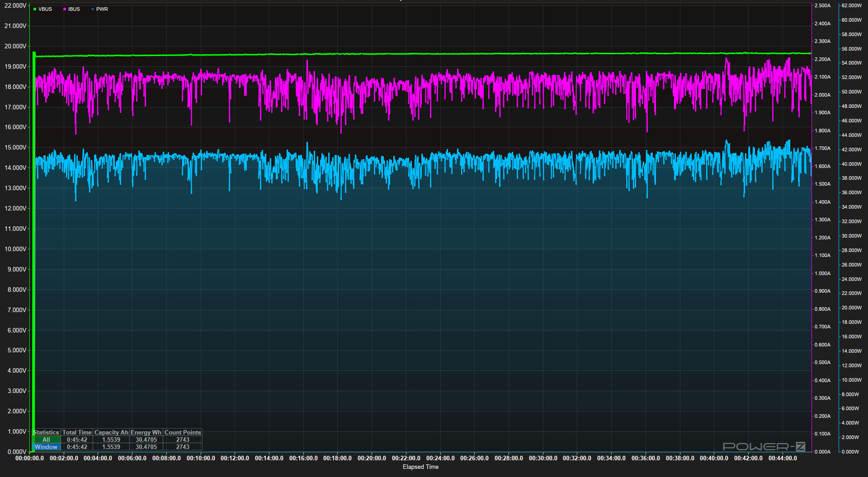Viewport: 868px width, 477px height.
Task: Click the green VBUS legend swatch
Action: click(35, 9)
